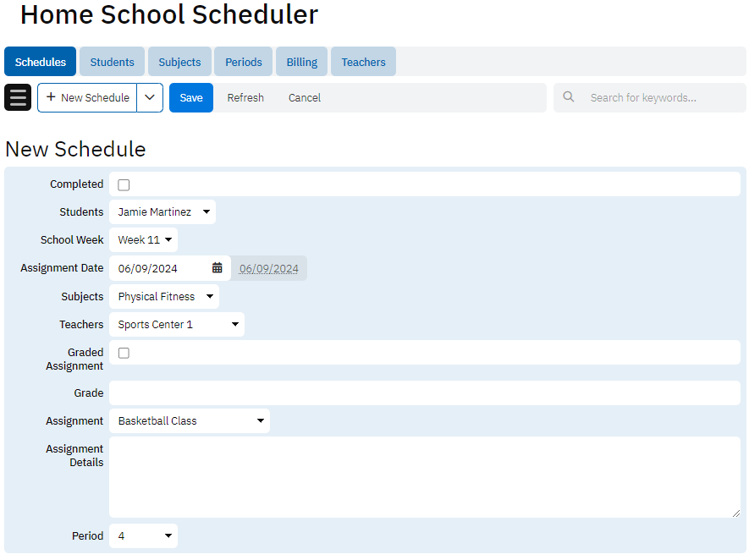
Task: Expand the Period dropdown
Action: pyautogui.click(x=144, y=536)
